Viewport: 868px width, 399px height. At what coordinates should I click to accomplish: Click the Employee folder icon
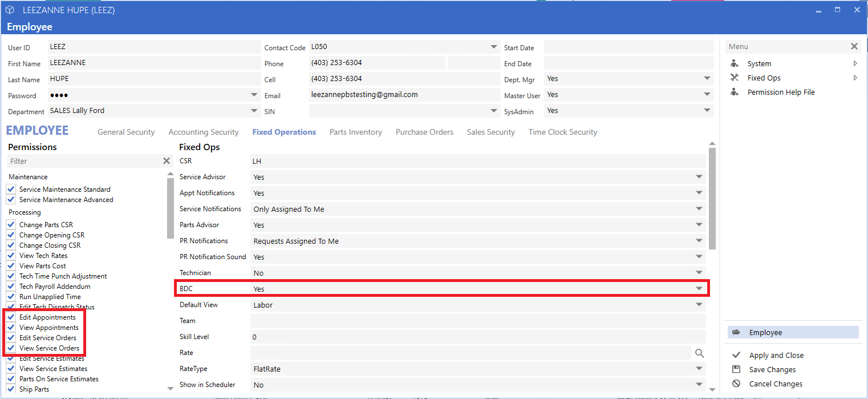coord(736,332)
